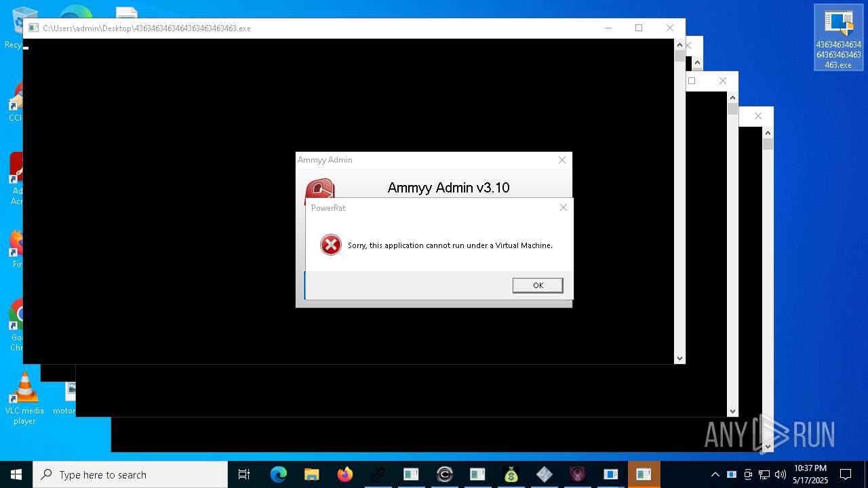
Task: Close the rearmost console window
Action: click(x=758, y=117)
